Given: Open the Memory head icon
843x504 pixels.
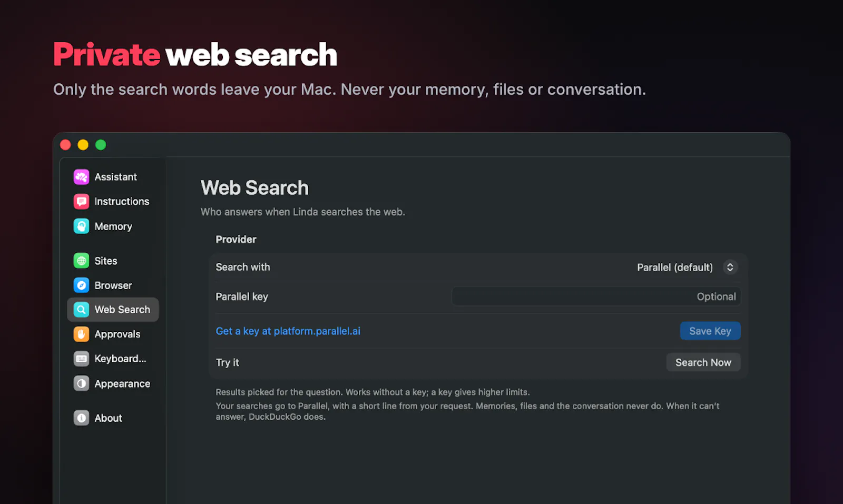Looking at the screenshot, I should click(81, 226).
